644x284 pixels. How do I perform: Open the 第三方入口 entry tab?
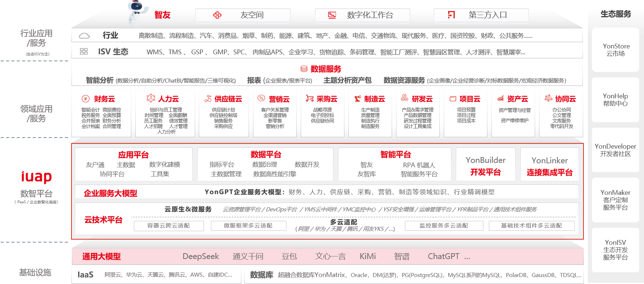point(481,15)
